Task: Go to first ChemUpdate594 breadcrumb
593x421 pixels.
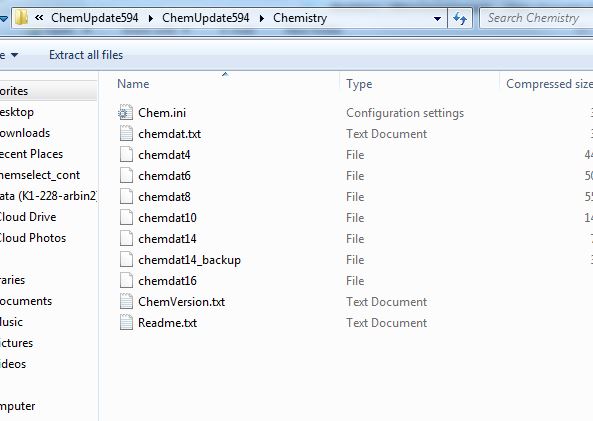Action: (x=95, y=18)
